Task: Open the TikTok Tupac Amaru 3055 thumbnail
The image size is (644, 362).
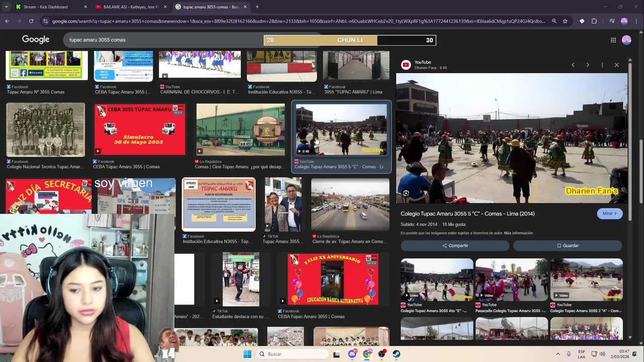Action: 283,204
